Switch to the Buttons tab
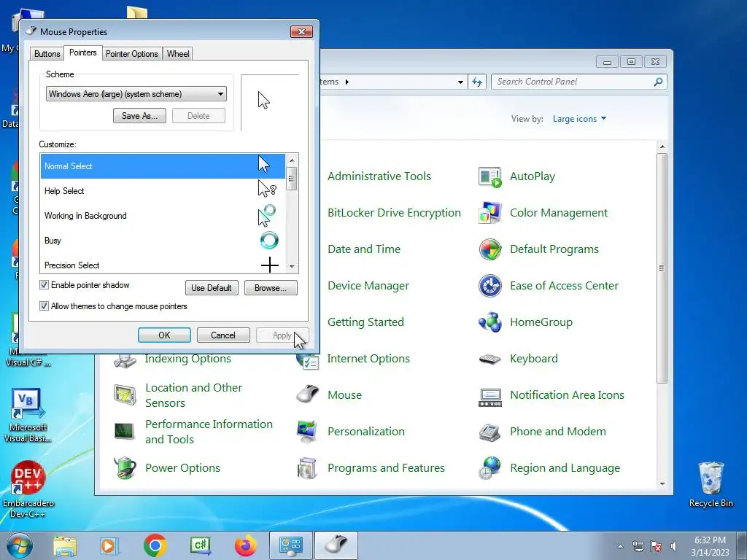The width and height of the screenshot is (747, 560). coord(47,54)
